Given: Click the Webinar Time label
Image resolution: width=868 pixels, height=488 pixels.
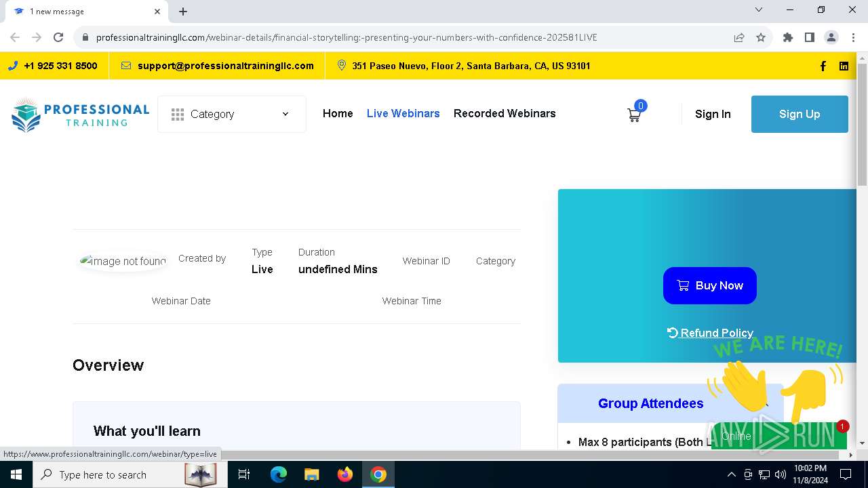Looking at the screenshot, I should click(x=412, y=301).
